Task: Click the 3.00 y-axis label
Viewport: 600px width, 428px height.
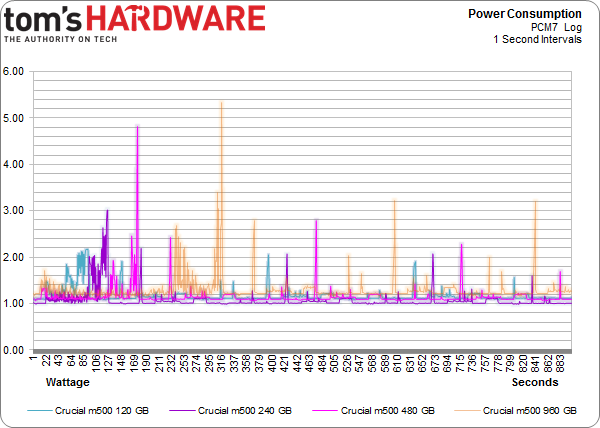Action: pyautogui.click(x=13, y=211)
